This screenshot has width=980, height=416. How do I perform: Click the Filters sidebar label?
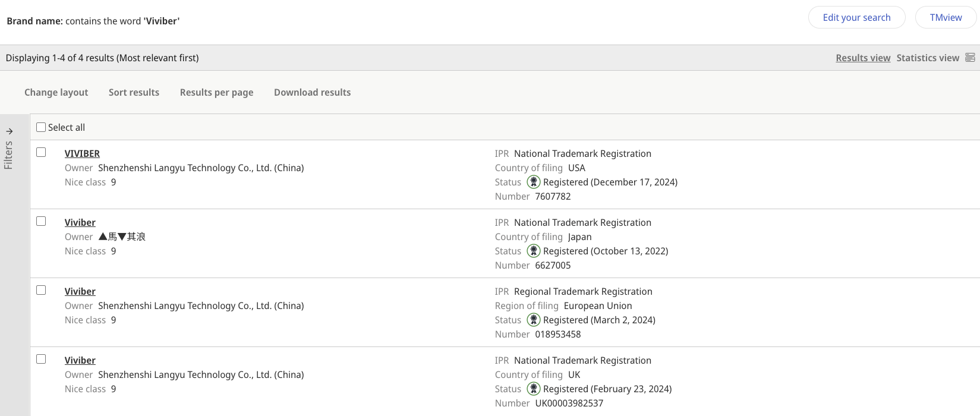8,155
